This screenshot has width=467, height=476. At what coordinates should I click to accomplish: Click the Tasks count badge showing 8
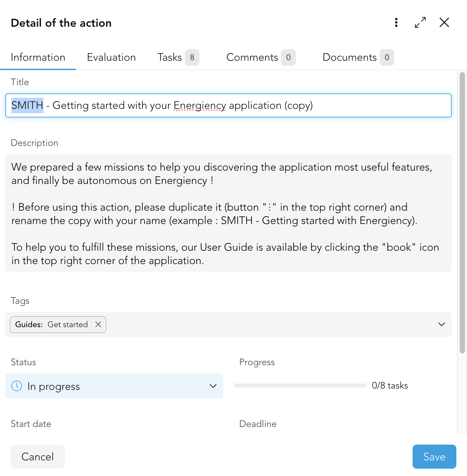tap(192, 57)
